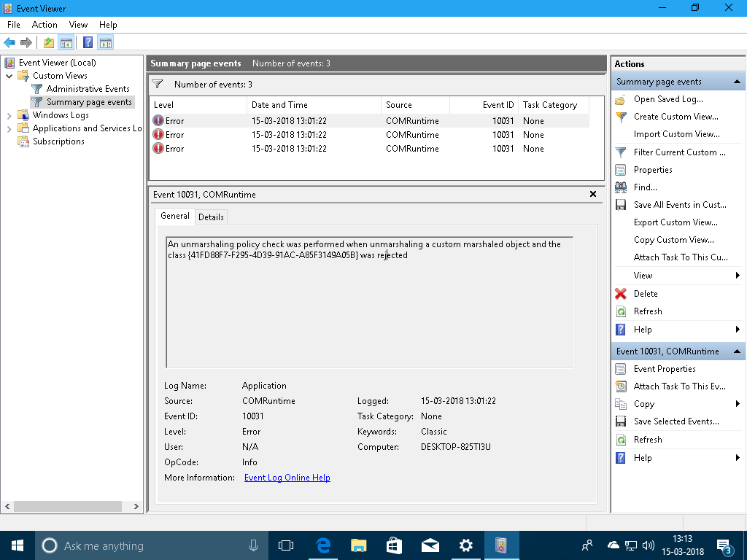Click the red Delete X icon
The height and width of the screenshot is (560, 747).
tap(621, 294)
